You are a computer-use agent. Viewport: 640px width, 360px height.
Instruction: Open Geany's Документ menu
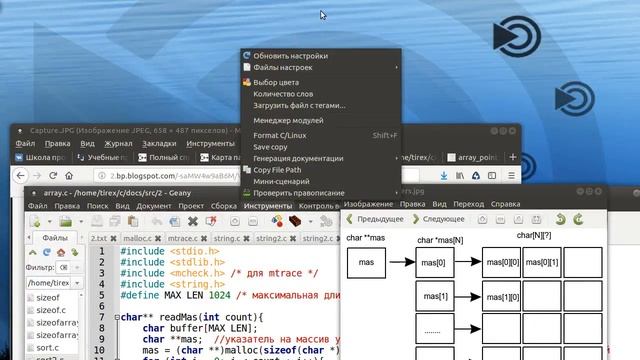click(154, 206)
